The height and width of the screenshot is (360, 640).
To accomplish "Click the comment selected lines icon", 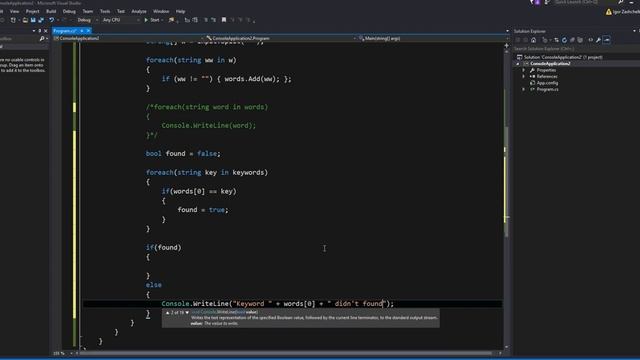I will 206,20.
